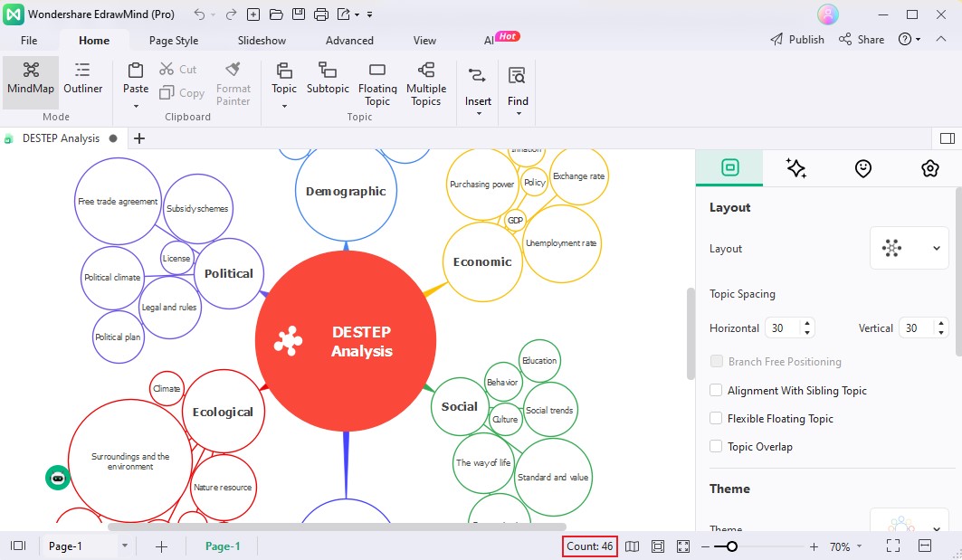Click the fit-to-window corners icon
This screenshot has width=962, height=560.
click(x=683, y=546)
